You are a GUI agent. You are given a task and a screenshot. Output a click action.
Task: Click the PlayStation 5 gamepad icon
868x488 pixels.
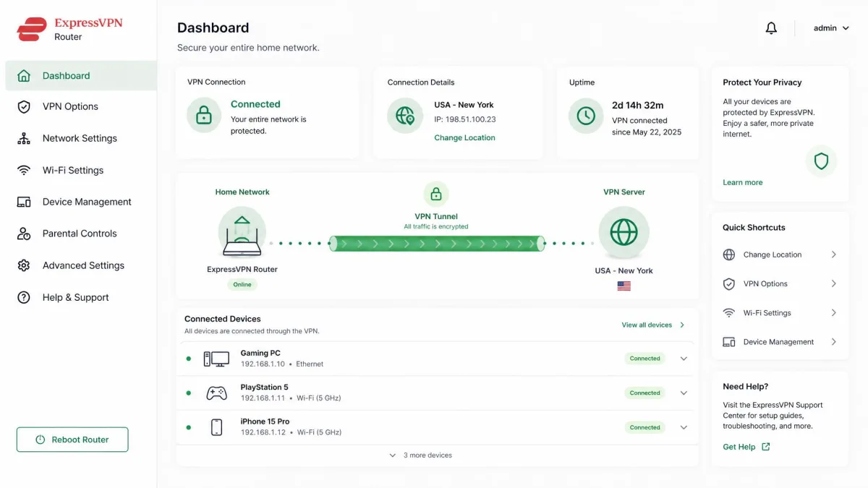click(x=216, y=393)
